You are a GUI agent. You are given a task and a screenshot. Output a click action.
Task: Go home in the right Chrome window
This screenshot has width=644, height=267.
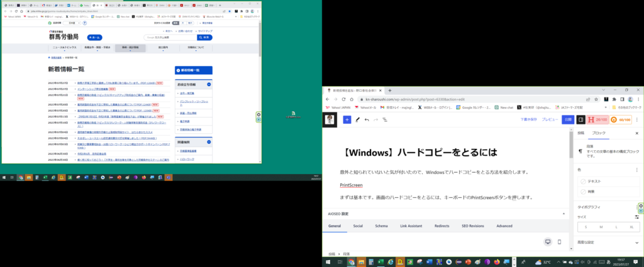click(x=352, y=99)
